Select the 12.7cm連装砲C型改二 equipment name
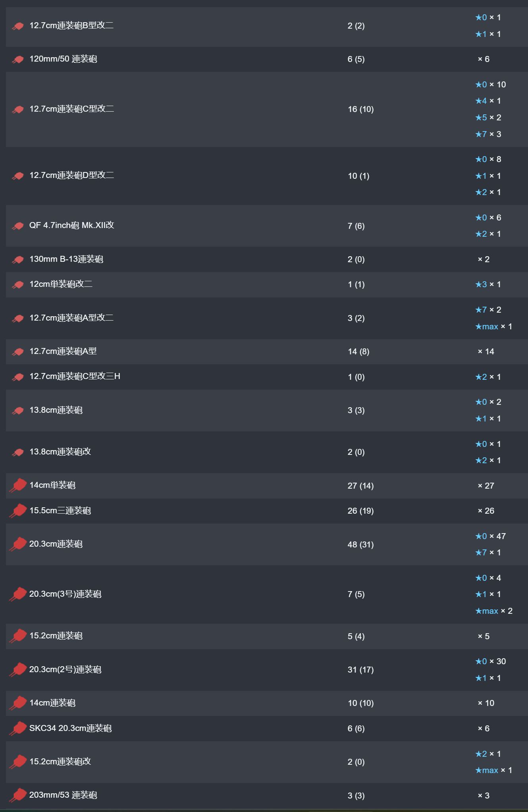528x812 pixels. click(x=71, y=109)
